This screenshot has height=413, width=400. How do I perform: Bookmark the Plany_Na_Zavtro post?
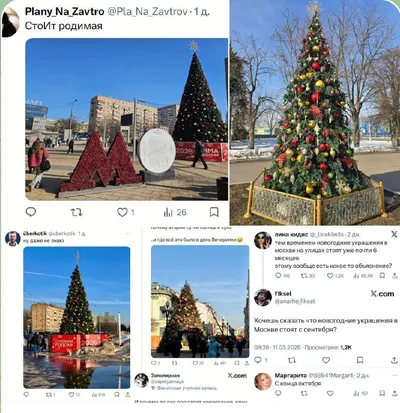point(214,212)
